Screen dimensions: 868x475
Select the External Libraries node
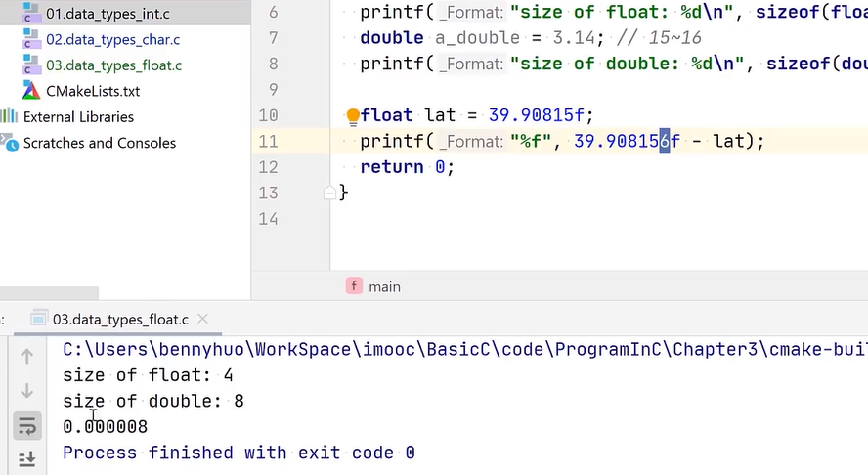click(78, 116)
